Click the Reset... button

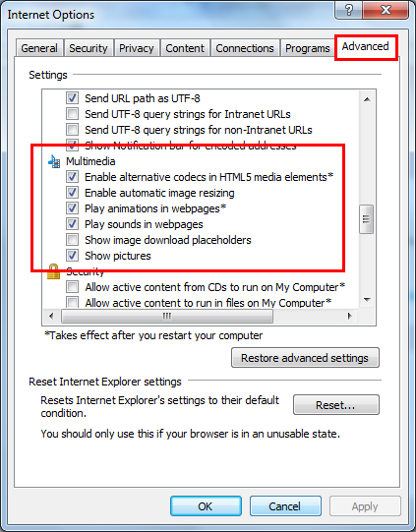336,405
